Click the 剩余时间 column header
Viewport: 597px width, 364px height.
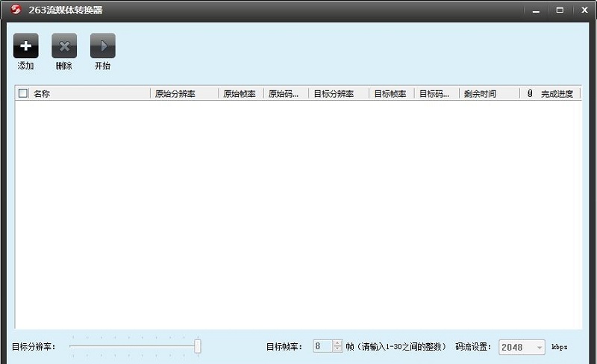(490, 94)
